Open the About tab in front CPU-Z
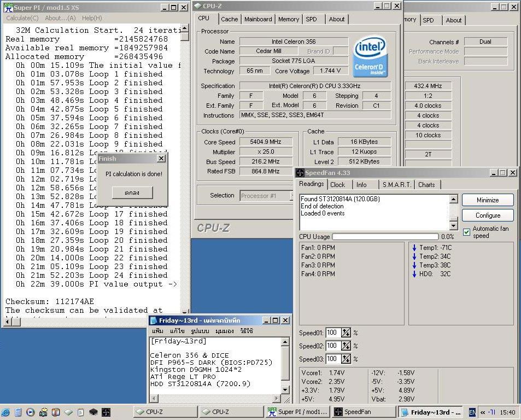 coord(337,19)
